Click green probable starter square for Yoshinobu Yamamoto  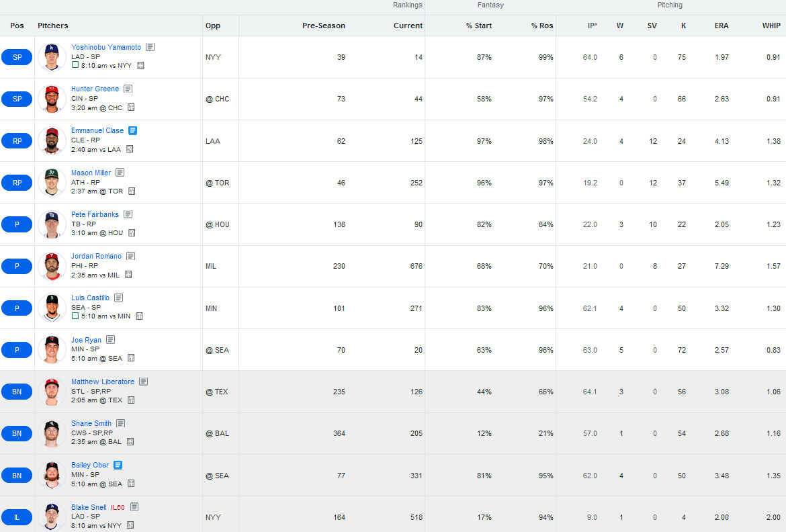tap(75, 64)
